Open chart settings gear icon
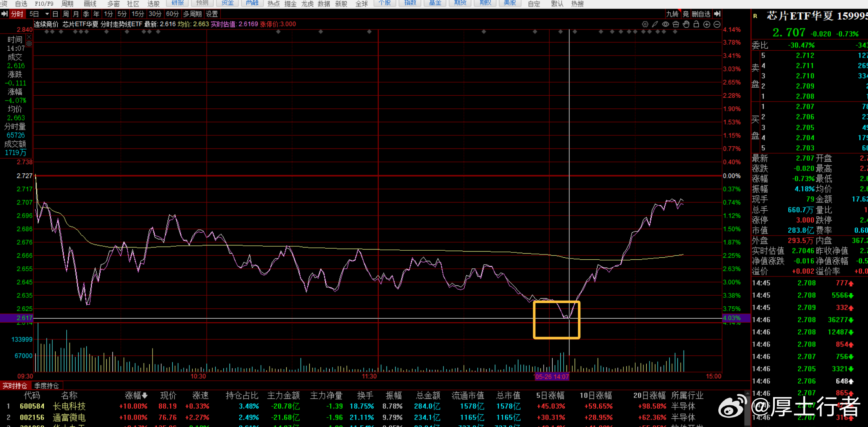Screen dimensions: 868x427 tap(645, 25)
